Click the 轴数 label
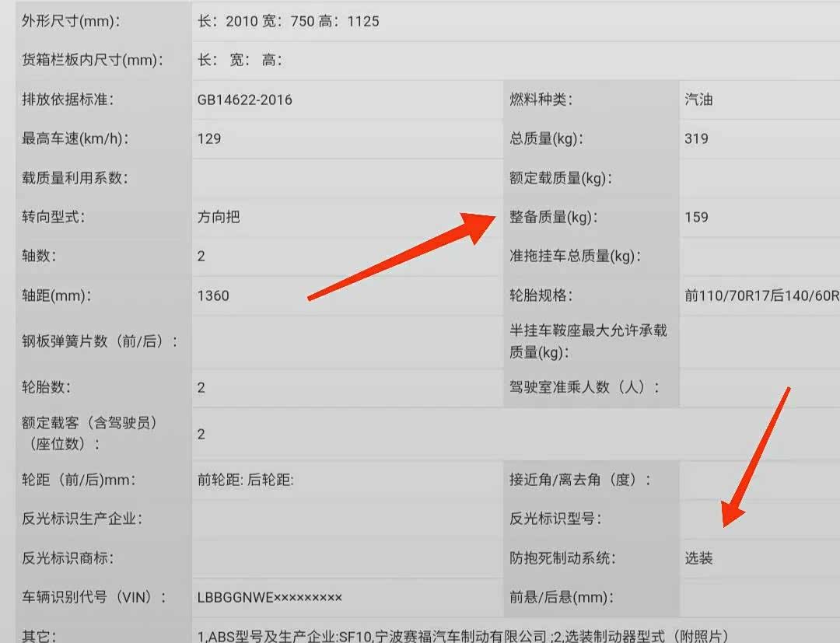 click(40, 256)
